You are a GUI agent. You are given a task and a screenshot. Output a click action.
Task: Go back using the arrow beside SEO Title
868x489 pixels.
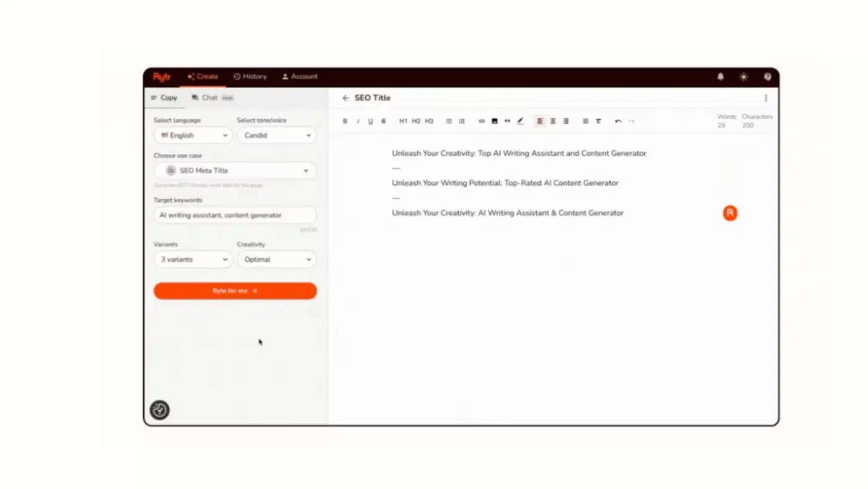(346, 98)
